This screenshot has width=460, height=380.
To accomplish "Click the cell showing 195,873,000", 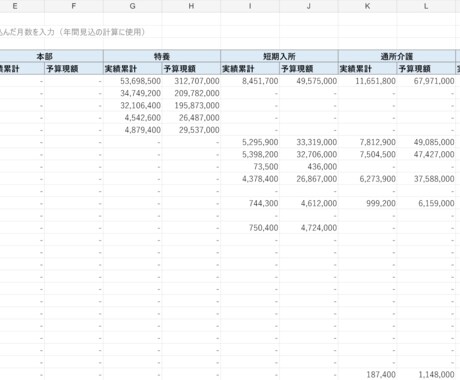I will (x=191, y=105).
